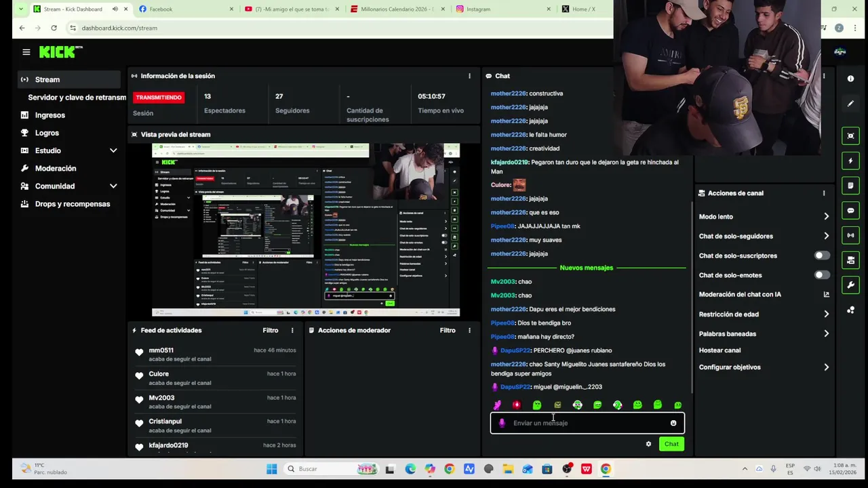Open Información de la sesión options menu
This screenshot has width=868, height=488.
tap(469, 76)
